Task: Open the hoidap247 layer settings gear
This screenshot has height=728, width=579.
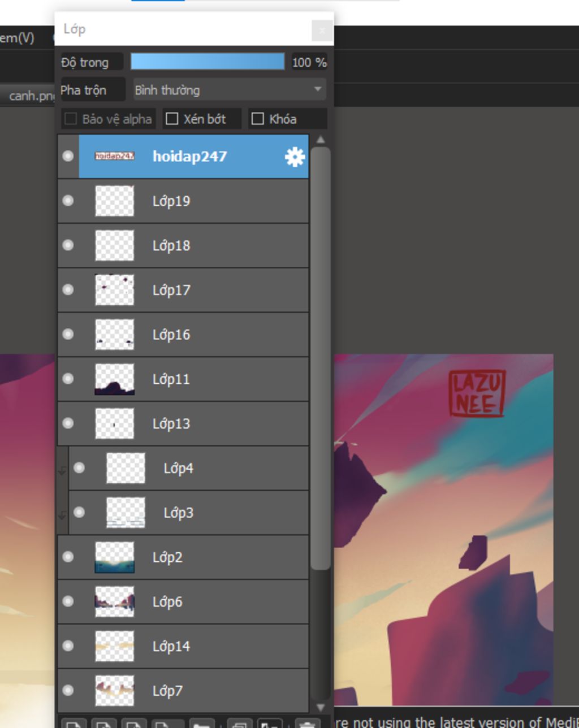Action: 295,157
